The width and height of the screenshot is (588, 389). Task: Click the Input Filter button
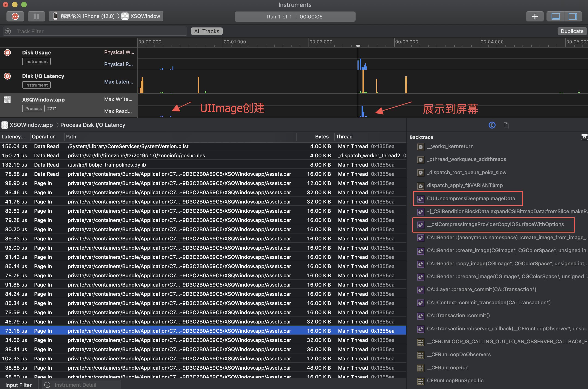click(19, 385)
